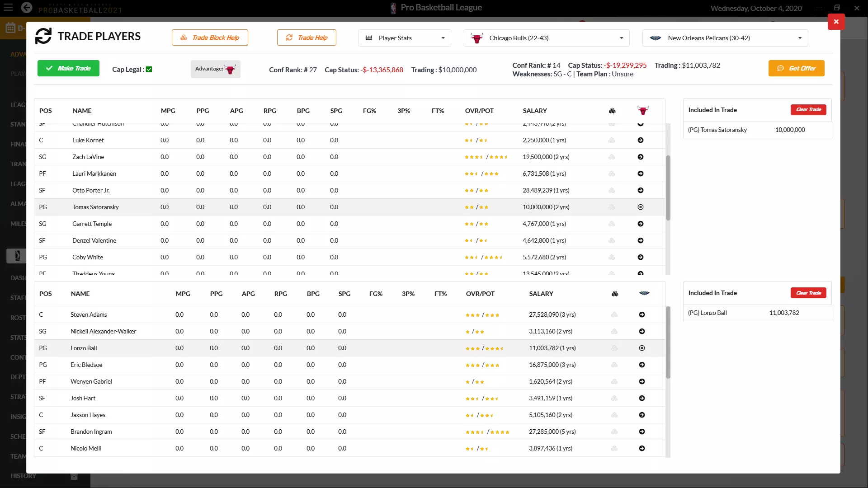Click Lonzo Ball's remove-from-trade icon
868x488 pixels.
coord(642,348)
